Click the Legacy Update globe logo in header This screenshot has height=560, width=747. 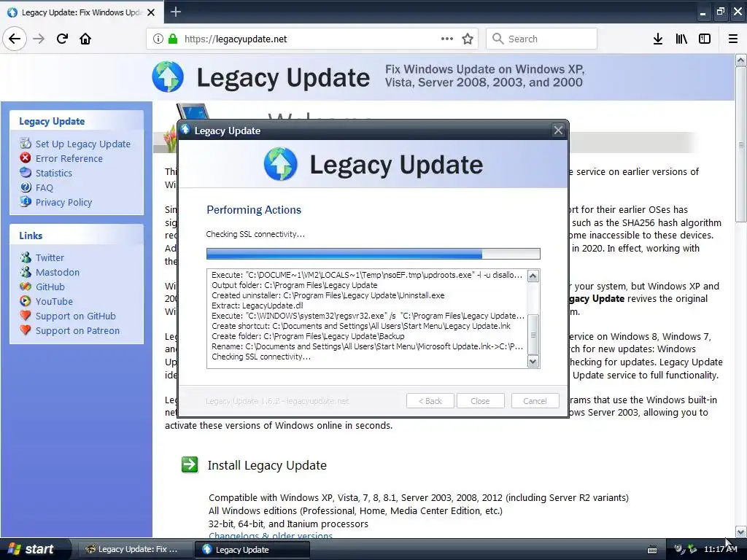pos(168,77)
